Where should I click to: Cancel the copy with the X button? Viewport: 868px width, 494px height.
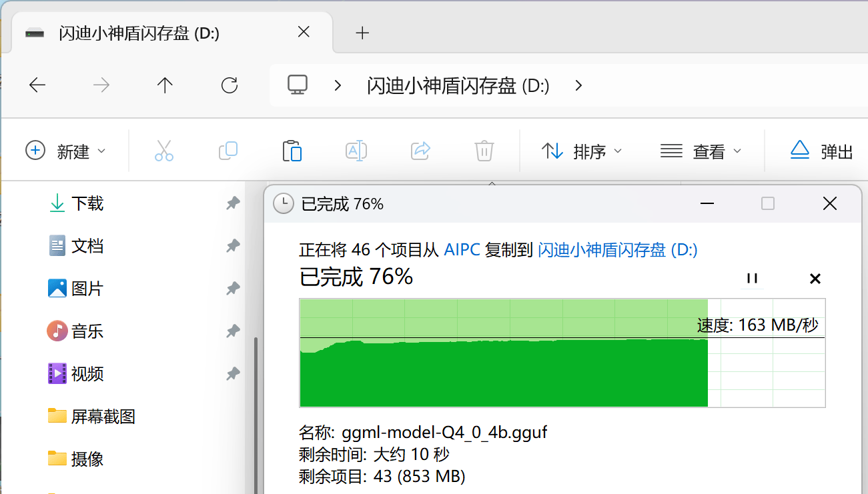pyautogui.click(x=815, y=279)
